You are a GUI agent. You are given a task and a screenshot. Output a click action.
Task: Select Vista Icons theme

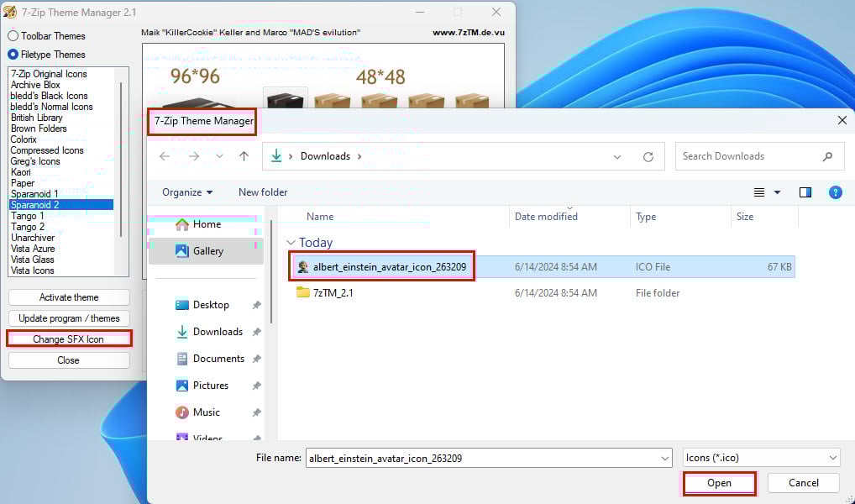[x=32, y=270]
